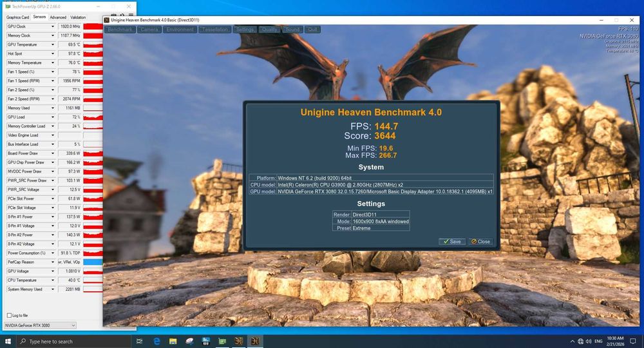Open the Benchmark menu in Heaven

click(120, 30)
